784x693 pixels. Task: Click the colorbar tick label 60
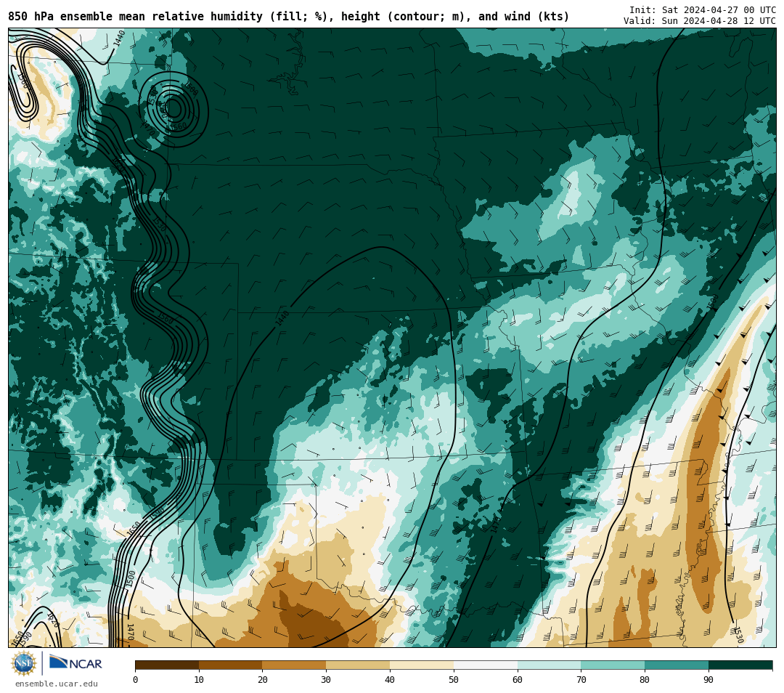[x=518, y=679]
